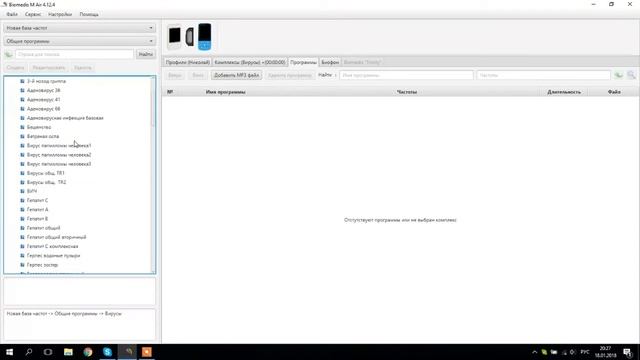The image size is (640, 360).
Task: Select 'Гепатит A' in tree
Action: click(x=37, y=209)
